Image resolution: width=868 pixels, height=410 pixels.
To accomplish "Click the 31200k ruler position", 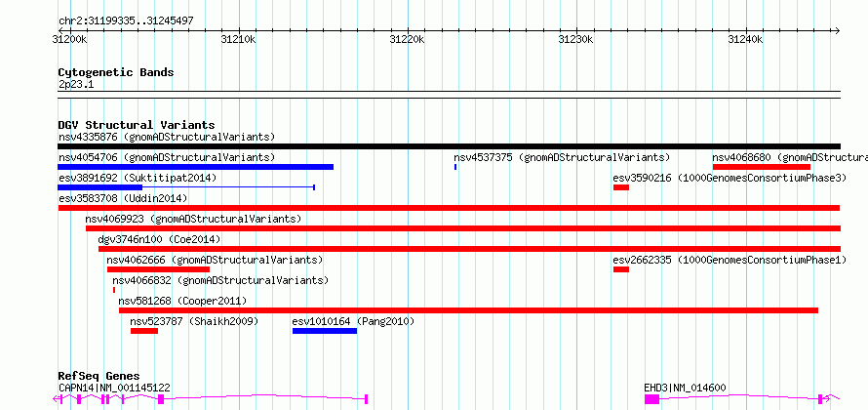I will [69, 39].
